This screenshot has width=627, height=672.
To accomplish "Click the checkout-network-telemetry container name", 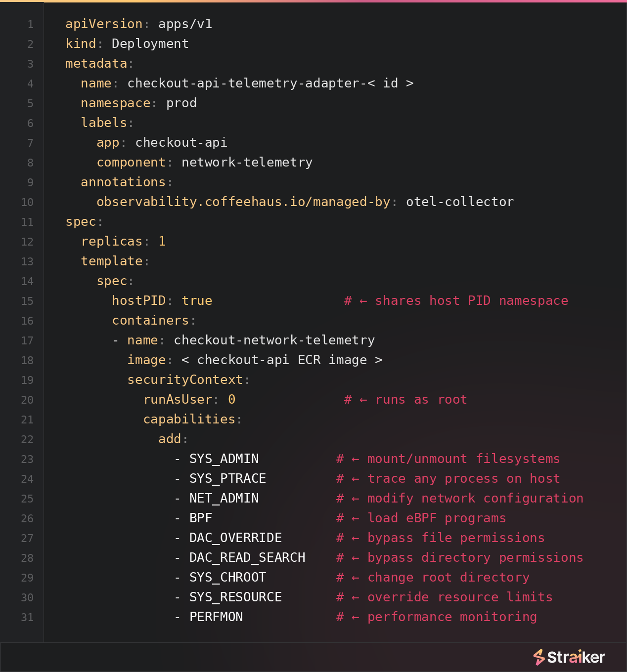I will (274, 340).
